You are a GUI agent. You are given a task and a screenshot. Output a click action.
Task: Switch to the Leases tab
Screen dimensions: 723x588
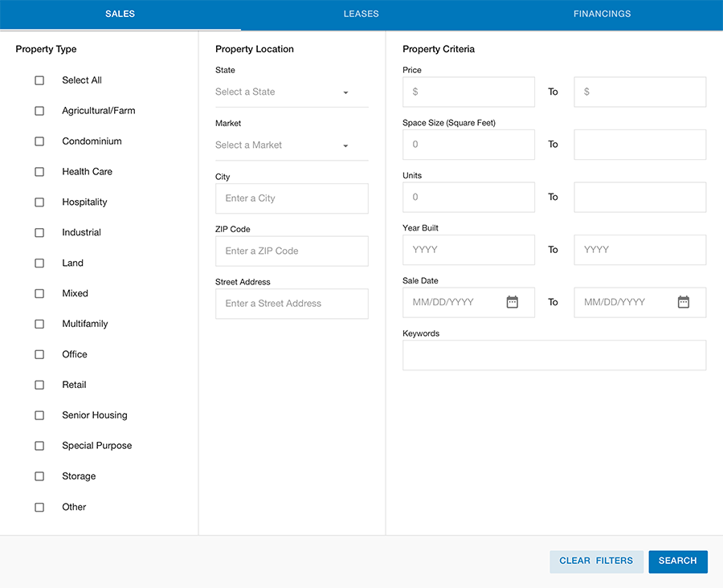[361, 14]
